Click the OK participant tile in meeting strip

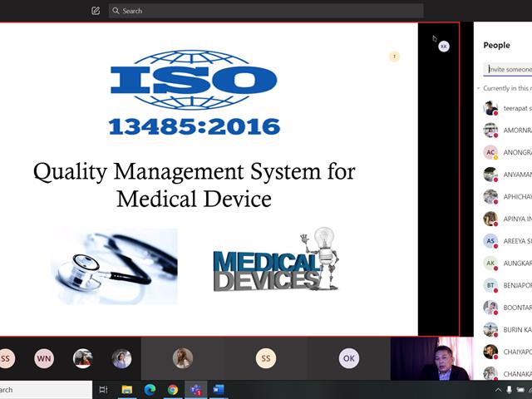(x=349, y=358)
